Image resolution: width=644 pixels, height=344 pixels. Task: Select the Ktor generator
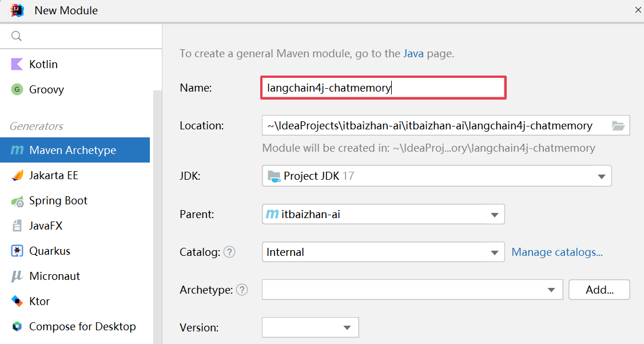[75, 301]
